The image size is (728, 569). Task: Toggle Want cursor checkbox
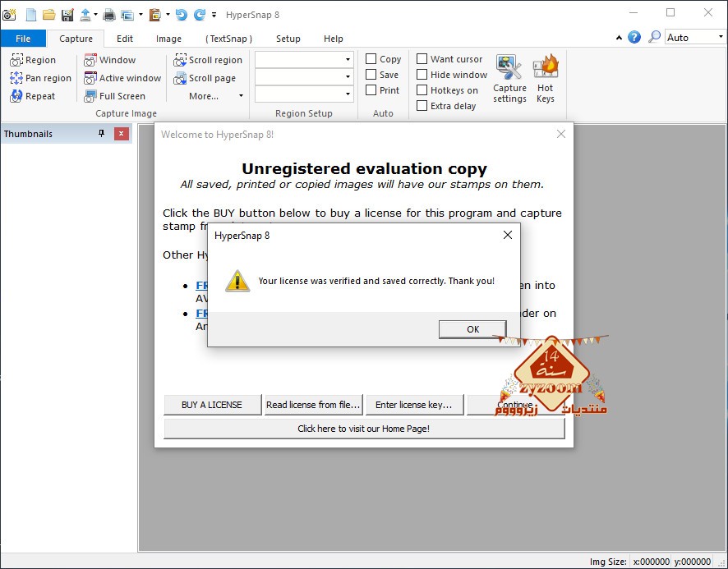[x=422, y=59]
